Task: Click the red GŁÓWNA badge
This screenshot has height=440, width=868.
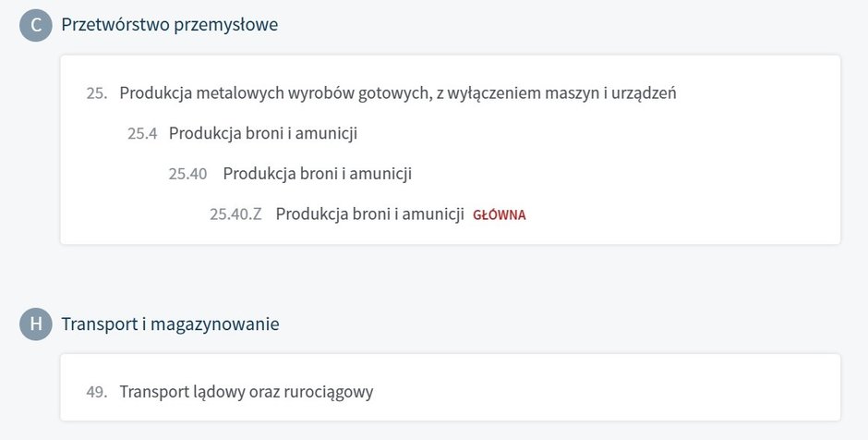Action: coord(499,215)
